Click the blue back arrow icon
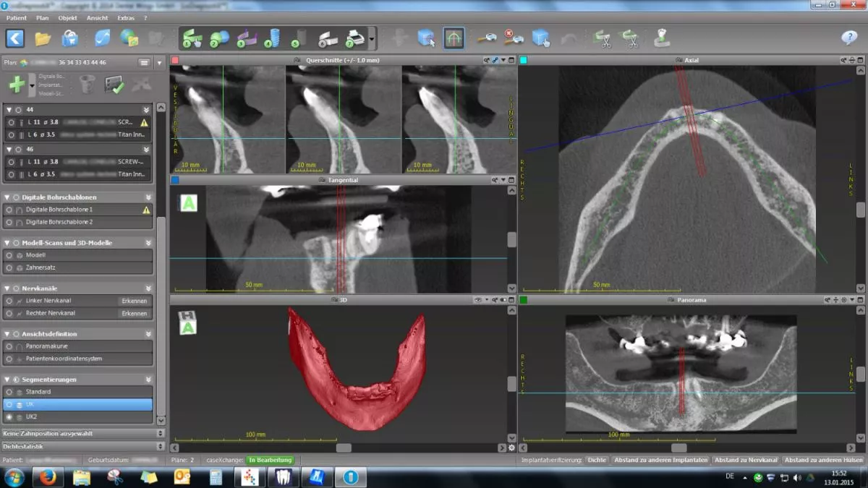 [x=15, y=38]
